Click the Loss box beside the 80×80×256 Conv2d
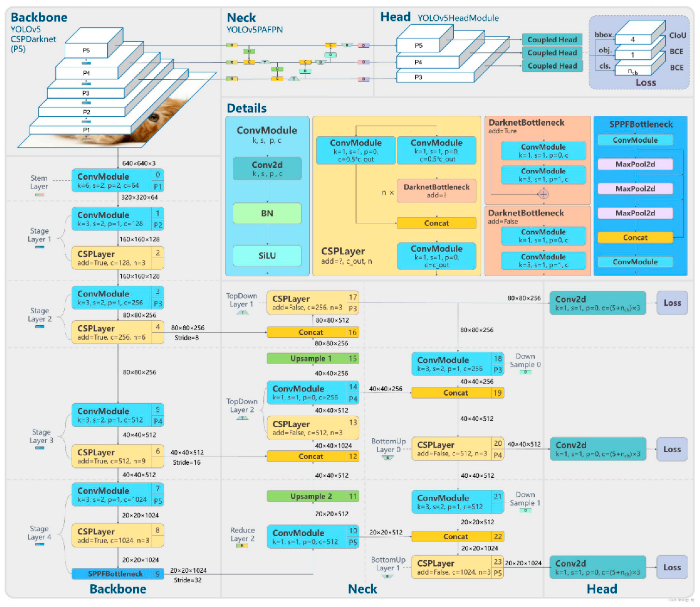Screen dimensions: 700x607 pyautogui.click(x=672, y=303)
